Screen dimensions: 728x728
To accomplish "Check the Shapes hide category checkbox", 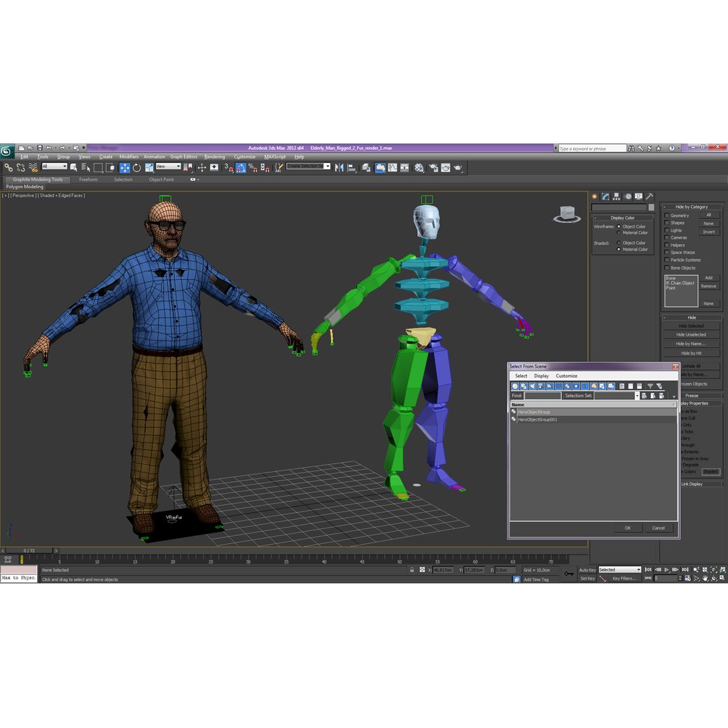I will [667, 223].
